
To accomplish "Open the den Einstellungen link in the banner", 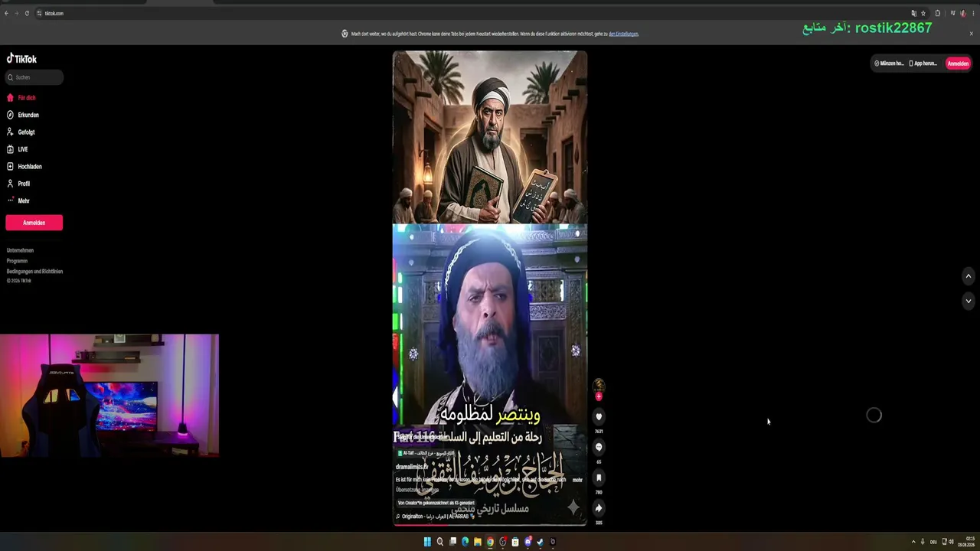I will tap(623, 34).
